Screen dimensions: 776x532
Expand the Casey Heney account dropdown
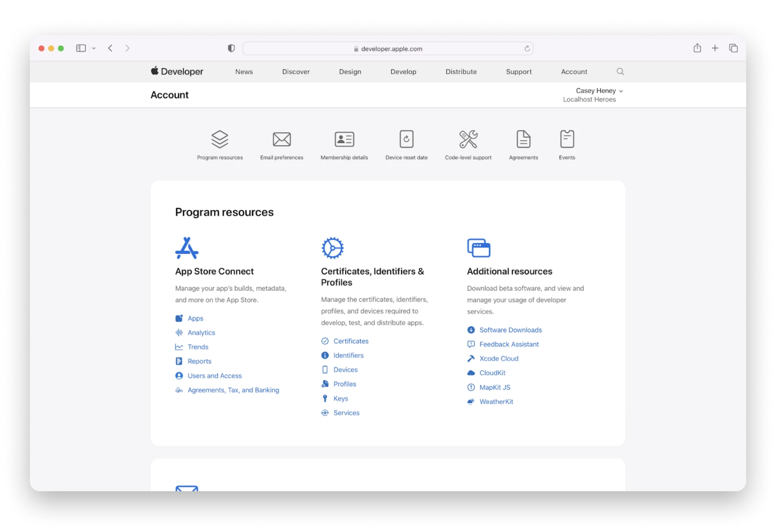[x=599, y=90]
